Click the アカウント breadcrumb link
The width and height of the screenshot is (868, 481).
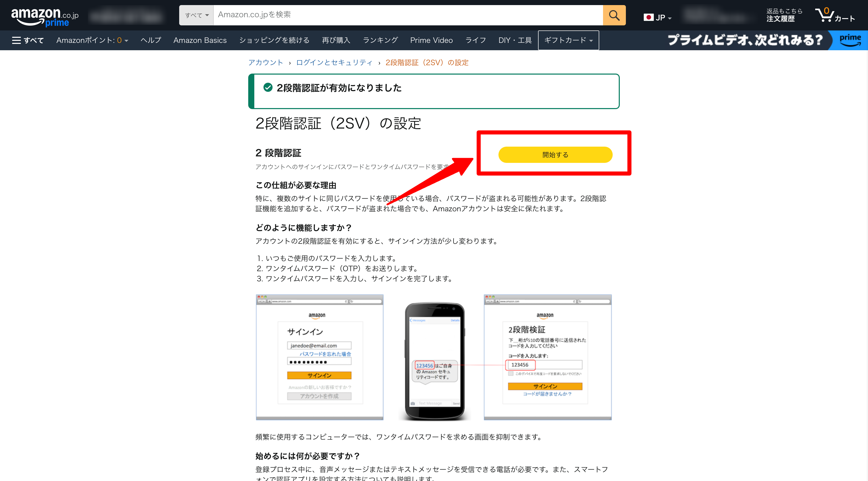click(265, 63)
